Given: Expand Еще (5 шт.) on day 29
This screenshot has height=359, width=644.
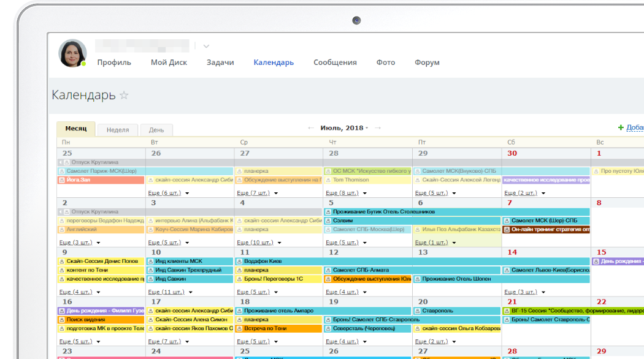Looking at the screenshot, I should pyautogui.click(x=435, y=193).
